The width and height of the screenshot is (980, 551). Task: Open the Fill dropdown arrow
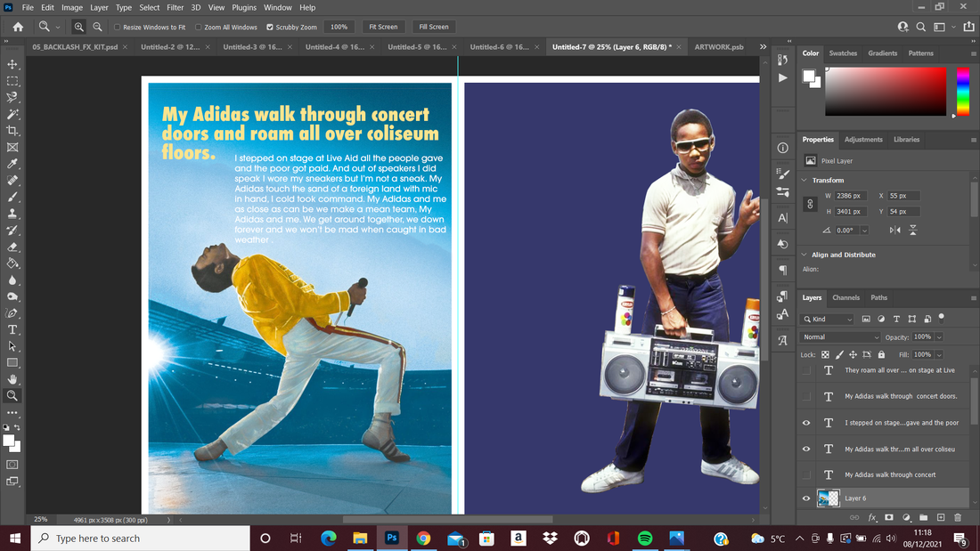click(x=939, y=355)
